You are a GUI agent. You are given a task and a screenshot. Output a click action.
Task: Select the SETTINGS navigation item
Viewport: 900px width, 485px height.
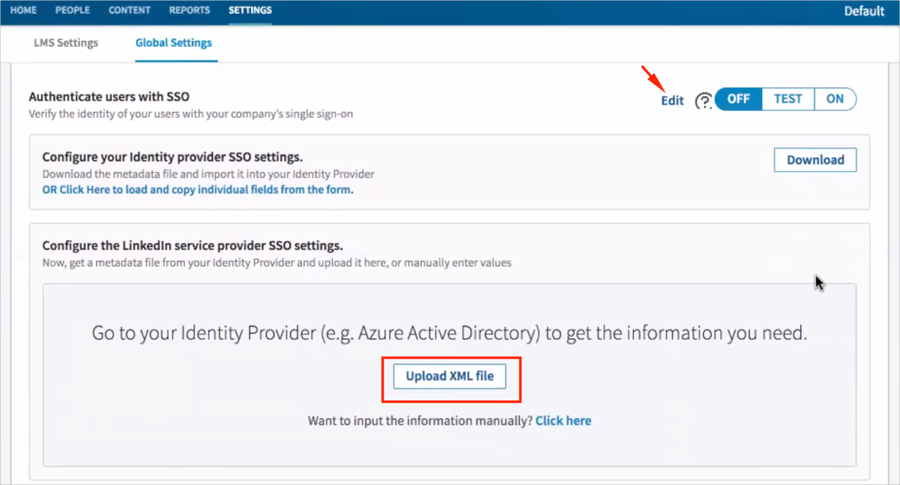pos(250,10)
